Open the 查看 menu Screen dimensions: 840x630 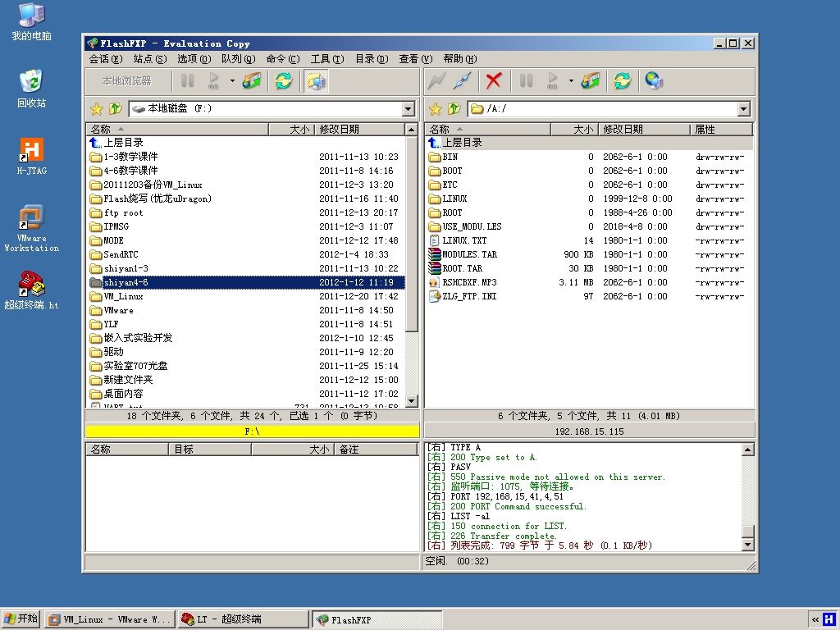tap(416, 59)
